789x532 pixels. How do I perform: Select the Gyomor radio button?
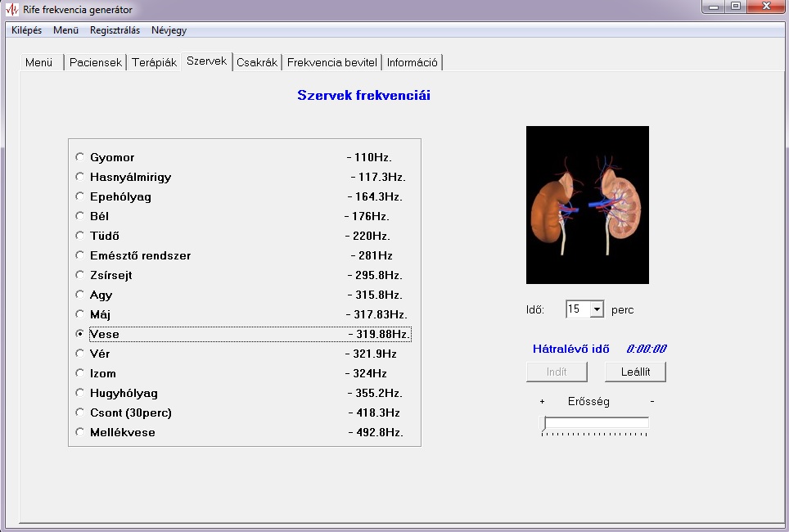point(79,157)
